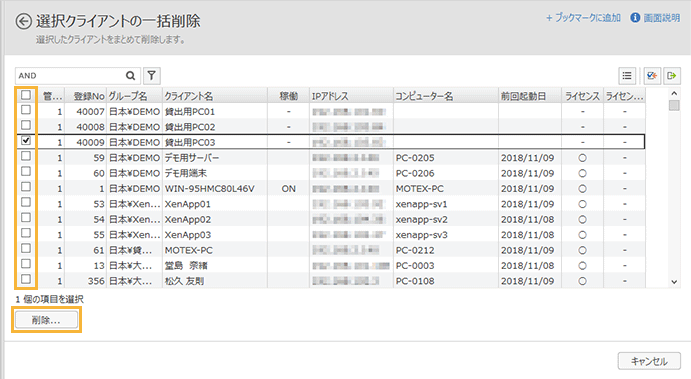Click the PC-0003 computer name cell
This screenshot has width=691, height=379.
[446, 266]
